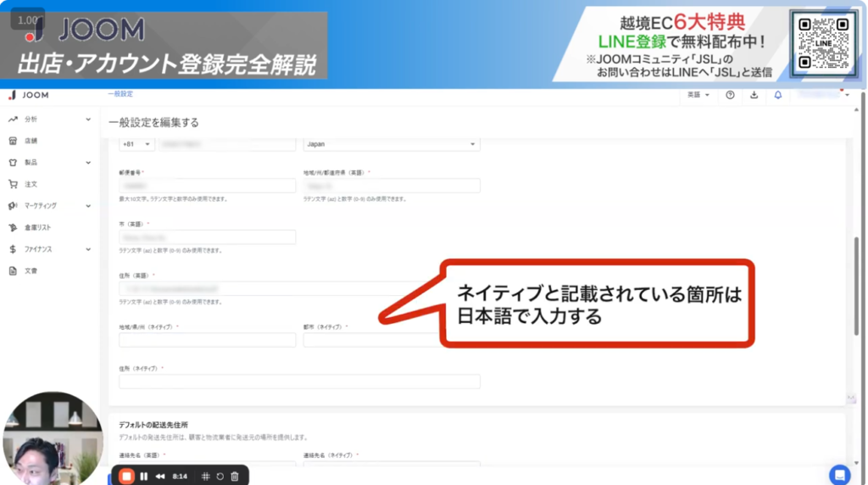Click the 住所（ネイティブ） address input field
Screen dimensions: 868x485
click(x=299, y=382)
